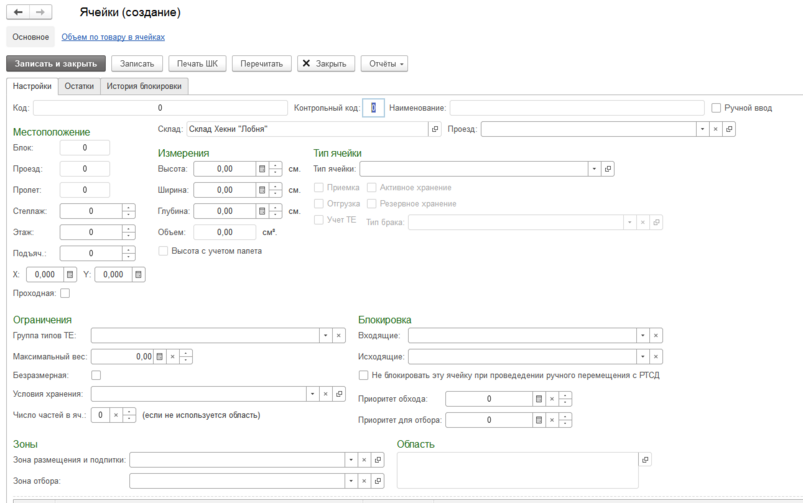Open Объем по товару в ячейках link
This screenshot has width=803, height=503.
pos(113,37)
